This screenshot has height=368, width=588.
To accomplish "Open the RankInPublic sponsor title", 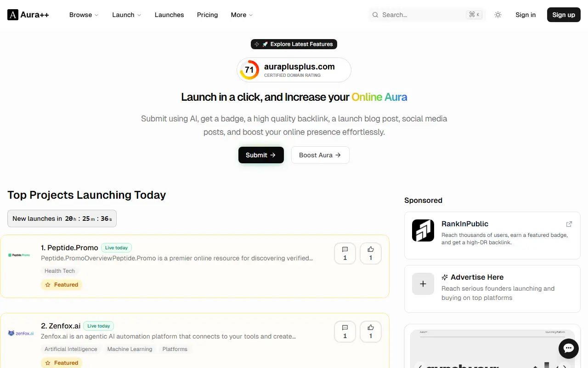I will (465, 224).
